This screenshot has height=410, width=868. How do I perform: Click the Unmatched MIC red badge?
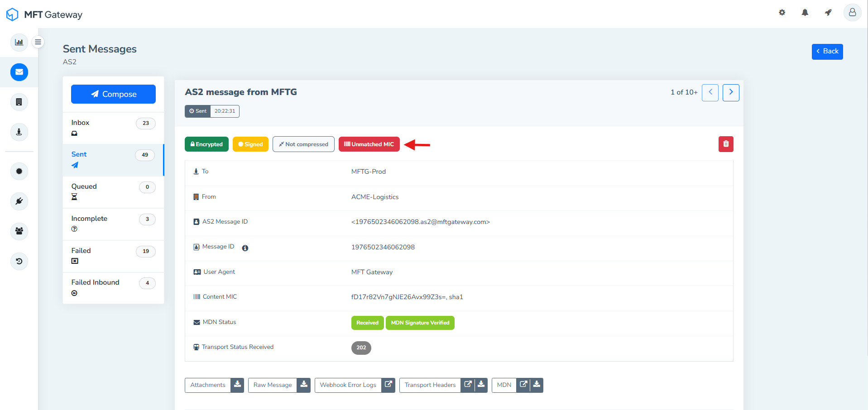pyautogui.click(x=369, y=144)
